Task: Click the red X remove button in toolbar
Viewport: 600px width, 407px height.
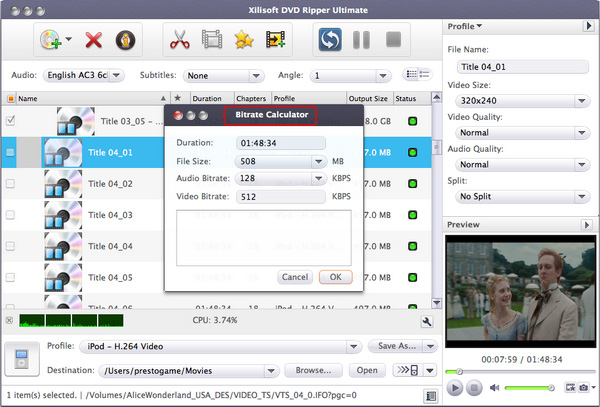Action: click(95, 41)
